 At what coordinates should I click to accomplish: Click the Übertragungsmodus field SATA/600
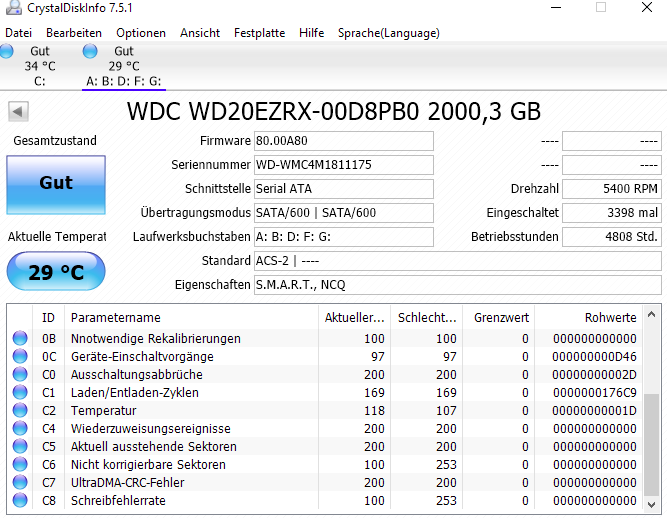(x=344, y=213)
